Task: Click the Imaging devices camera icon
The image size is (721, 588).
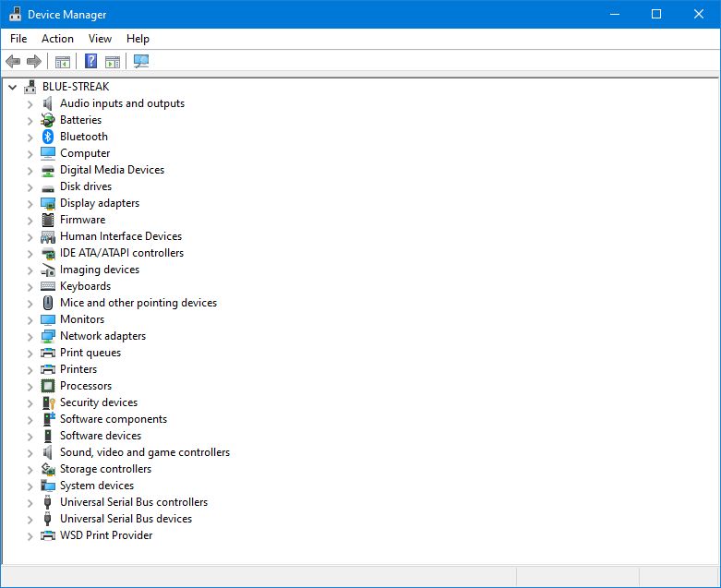Action: (48, 270)
